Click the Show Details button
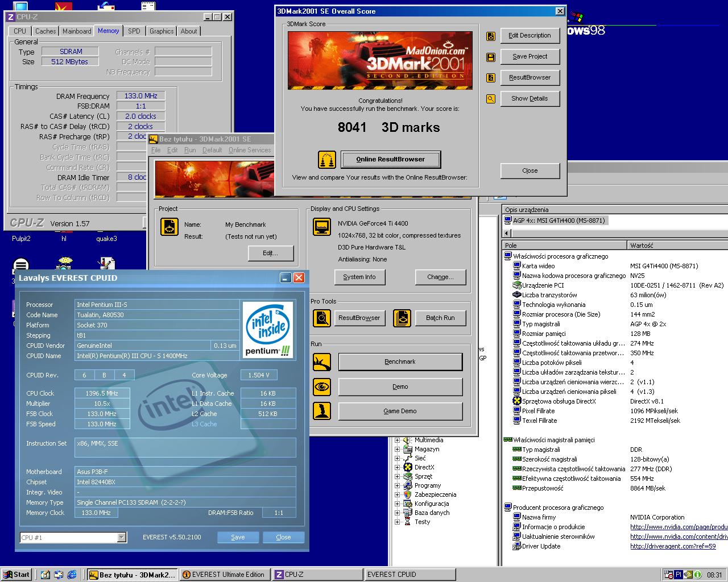728x582 pixels. pos(530,98)
